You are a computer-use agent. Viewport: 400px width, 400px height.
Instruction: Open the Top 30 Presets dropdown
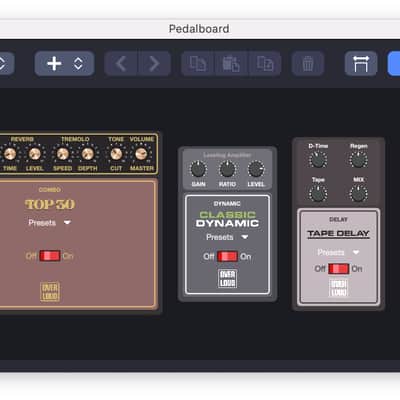49,222
